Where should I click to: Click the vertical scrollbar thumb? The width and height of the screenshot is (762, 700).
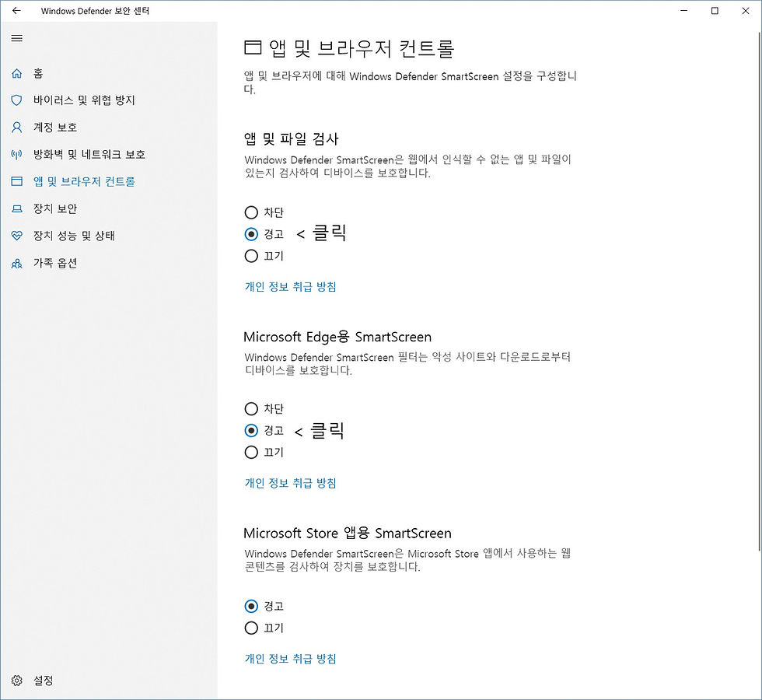pyautogui.click(x=759, y=292)
